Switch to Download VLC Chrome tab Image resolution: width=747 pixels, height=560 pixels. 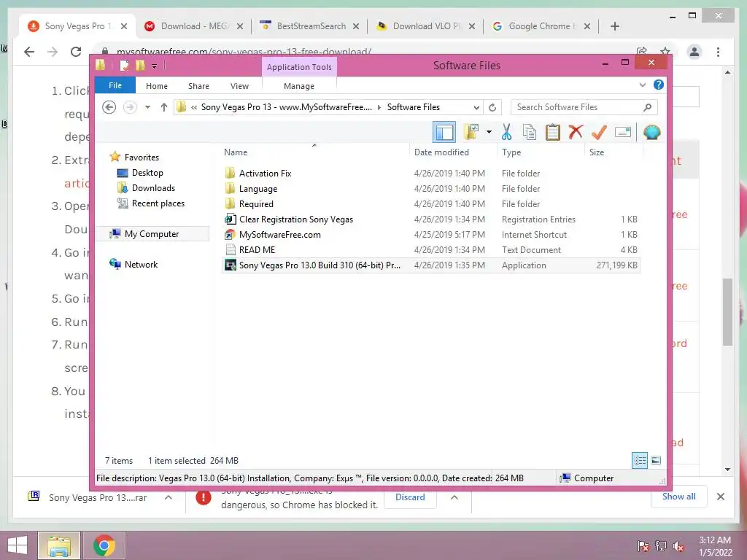(426, 26)
